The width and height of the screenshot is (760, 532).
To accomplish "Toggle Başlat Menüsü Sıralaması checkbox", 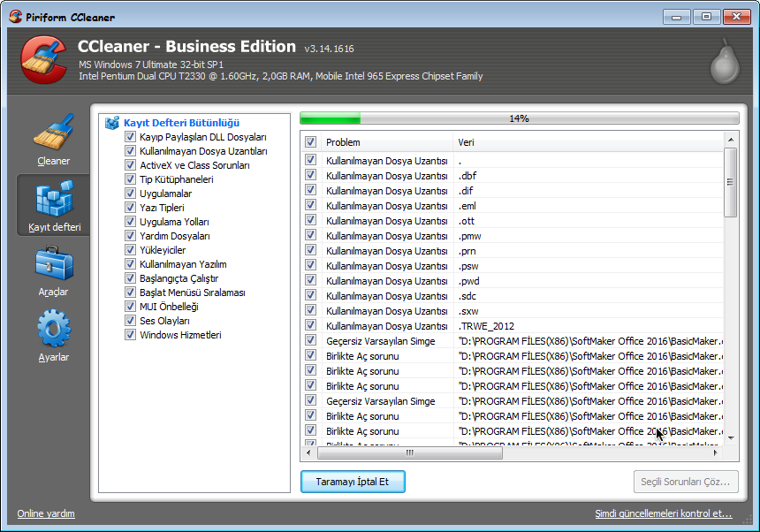I will point(130,292).
